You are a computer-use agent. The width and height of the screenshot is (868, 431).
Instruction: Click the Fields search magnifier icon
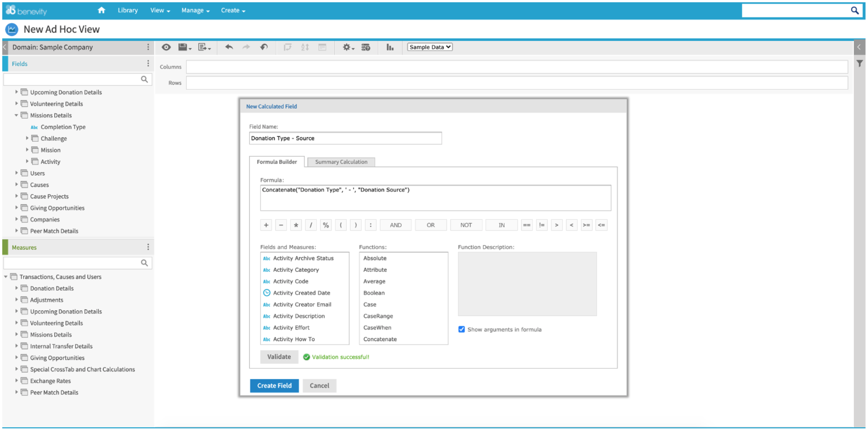click(x=144, y=79)
